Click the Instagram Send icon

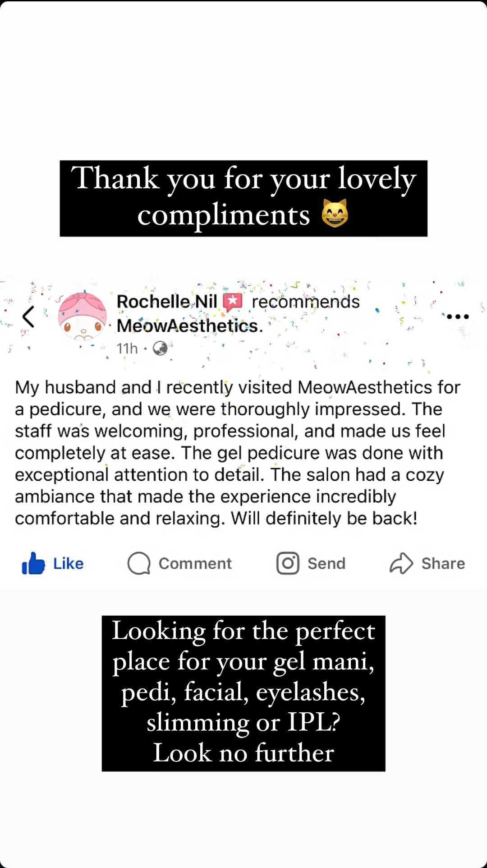(x=288, y=563)
